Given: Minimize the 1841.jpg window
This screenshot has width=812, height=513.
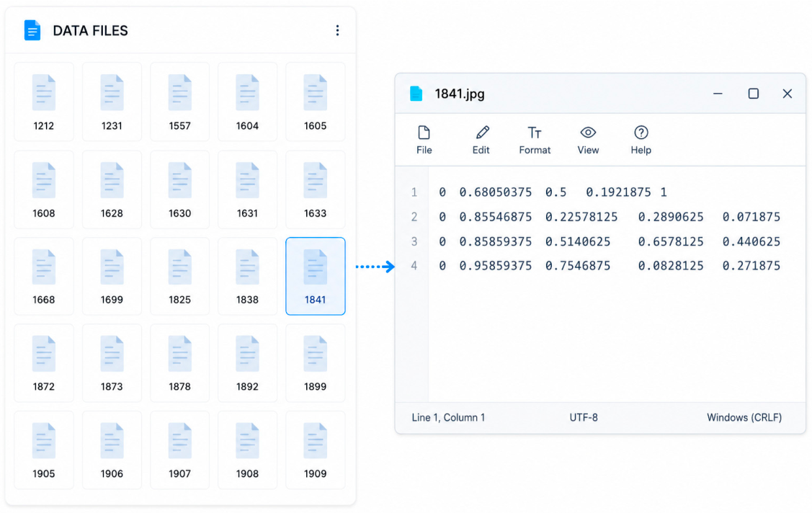Looking at the screenshot, I should pos(718,94).
